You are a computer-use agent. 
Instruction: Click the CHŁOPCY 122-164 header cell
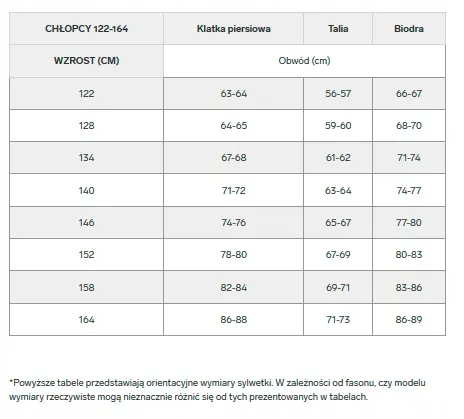tap(87, 29)
